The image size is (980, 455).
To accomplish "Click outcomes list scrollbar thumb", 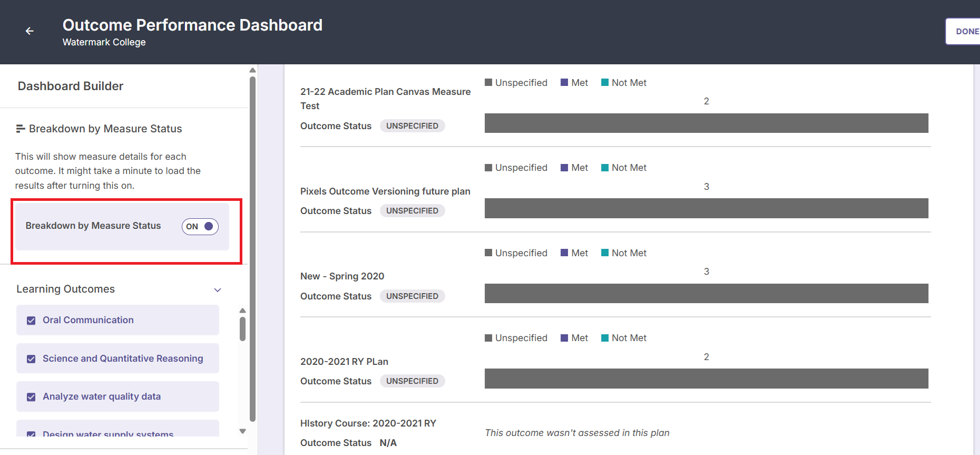I will (x=242, y=329).
